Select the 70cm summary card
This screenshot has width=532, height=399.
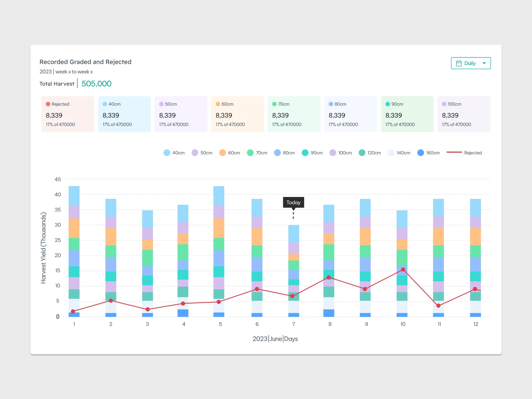pyautogui.click(x=294, y=114)
